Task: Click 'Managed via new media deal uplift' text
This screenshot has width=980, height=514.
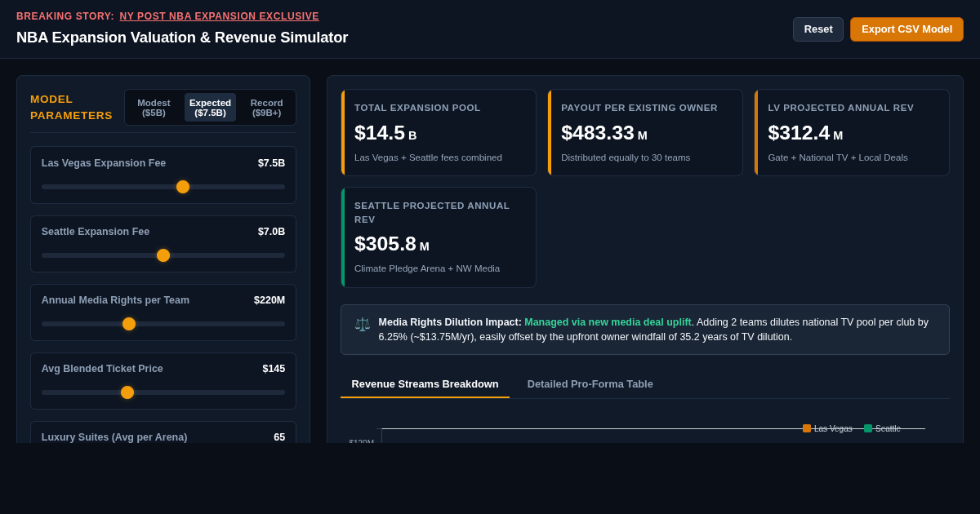Action: coord(608,322)
